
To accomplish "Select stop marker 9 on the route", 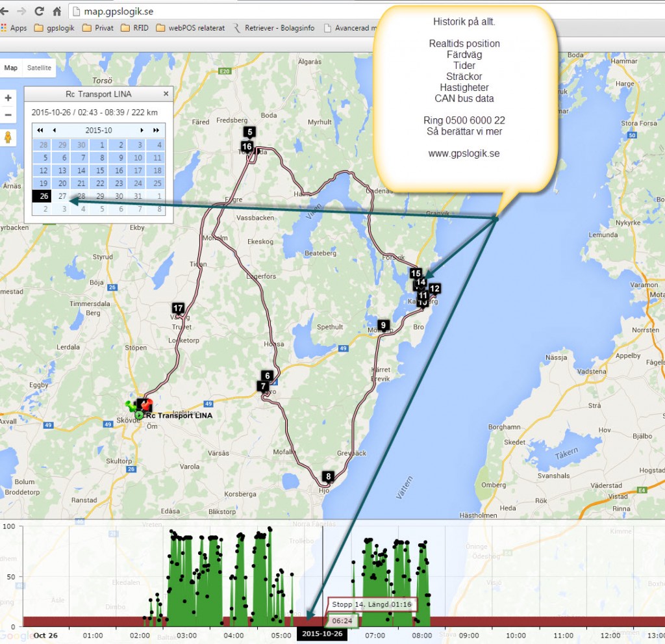I will click(x=383, y=325).
